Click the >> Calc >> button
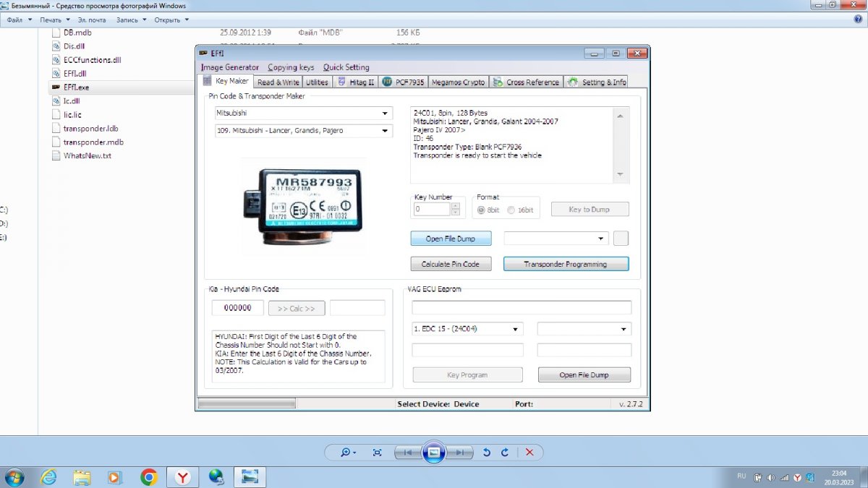The image size is (868, 488). coord(297,309)
